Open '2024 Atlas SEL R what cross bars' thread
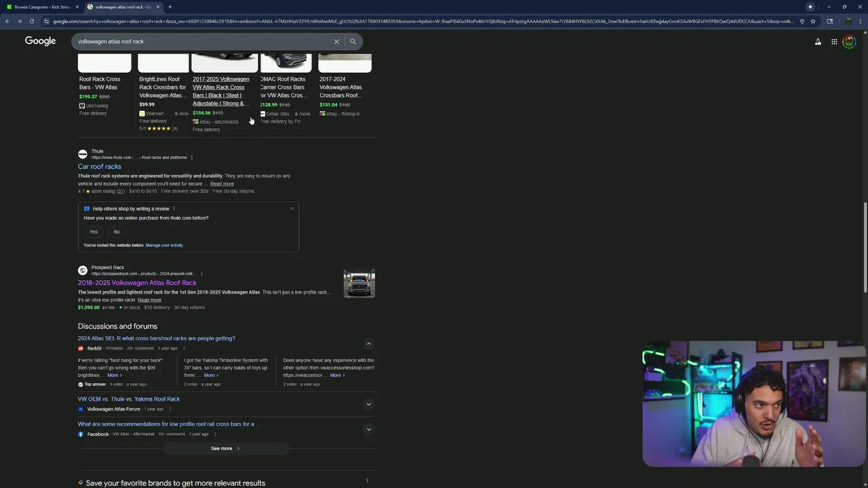Viewport: 868px width, 488px height. pyautogui.click(x=157, y=338)
